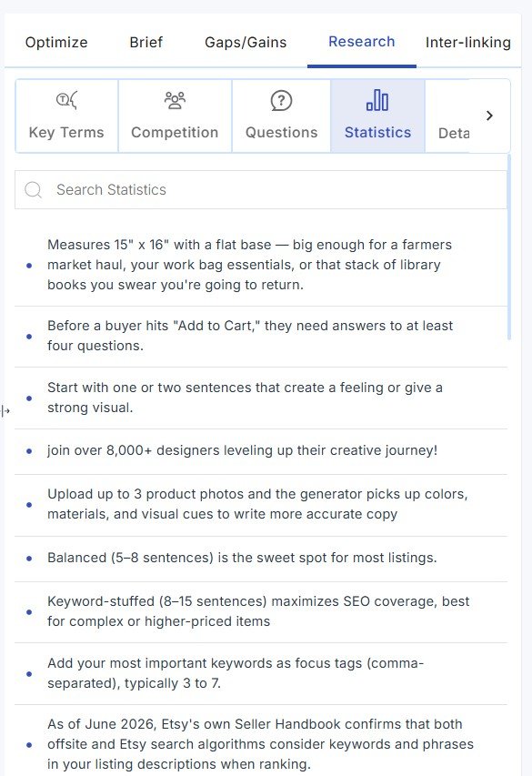The width and height of the screenshot is (532, 776).
Task: Select the 'Measures 15" x 16"' statistic
Action: pos(261,265)
